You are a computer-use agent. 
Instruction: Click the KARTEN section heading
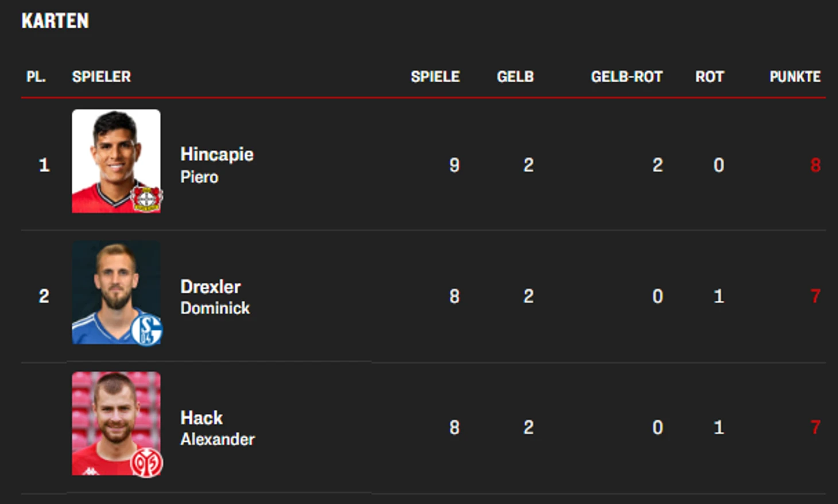(55, 21)
